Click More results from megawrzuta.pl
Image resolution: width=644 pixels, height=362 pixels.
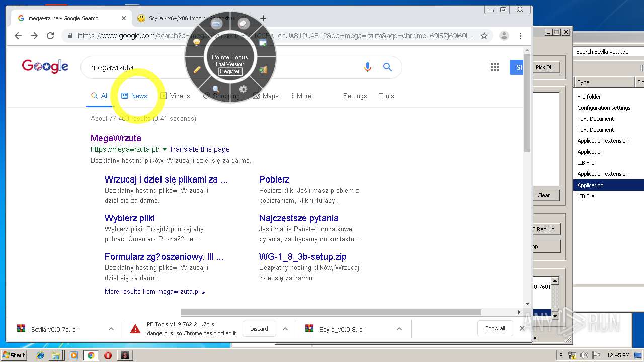pyautogui.click(x=155, y=291)
